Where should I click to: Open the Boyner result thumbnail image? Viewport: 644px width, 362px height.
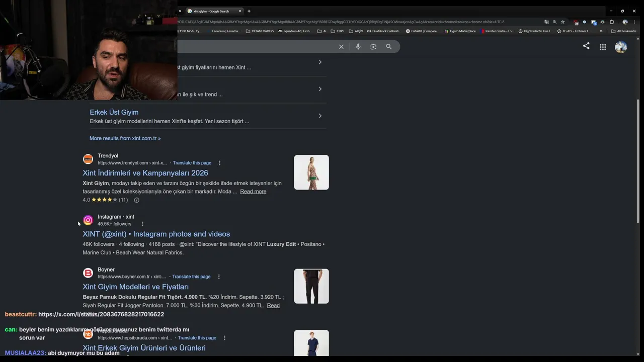tap(311, 286)
